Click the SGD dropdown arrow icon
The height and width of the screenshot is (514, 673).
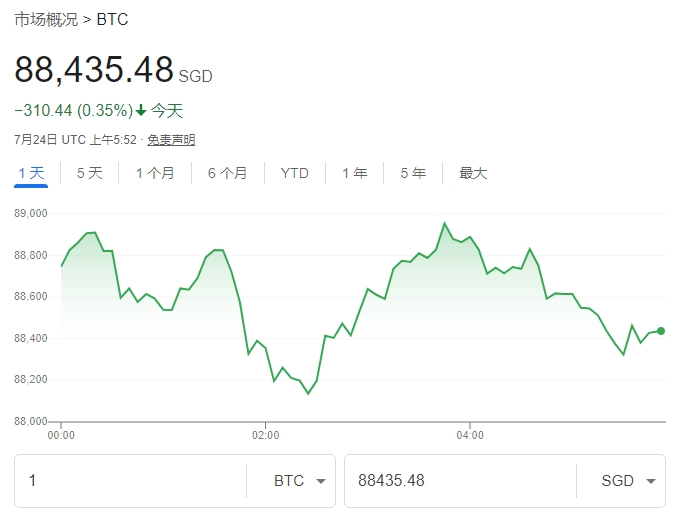click(651, 482)
